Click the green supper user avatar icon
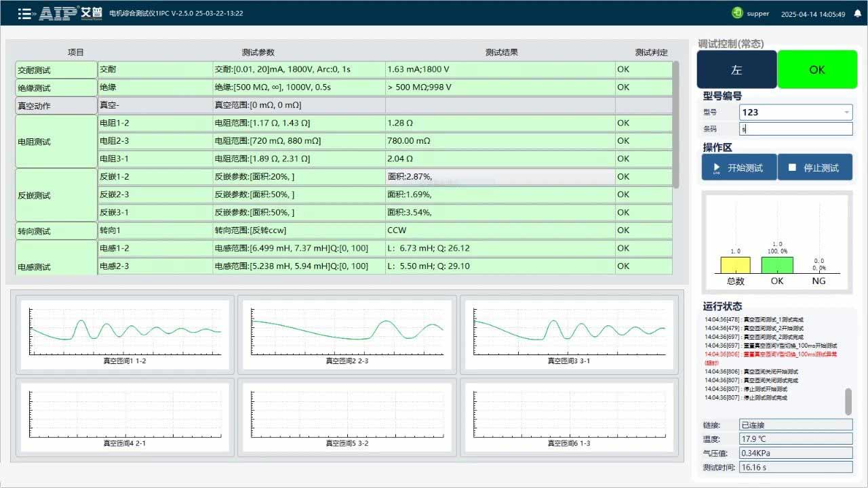Image resolution: width=868 pixels, height=488 pixels. tap(738, 13)
